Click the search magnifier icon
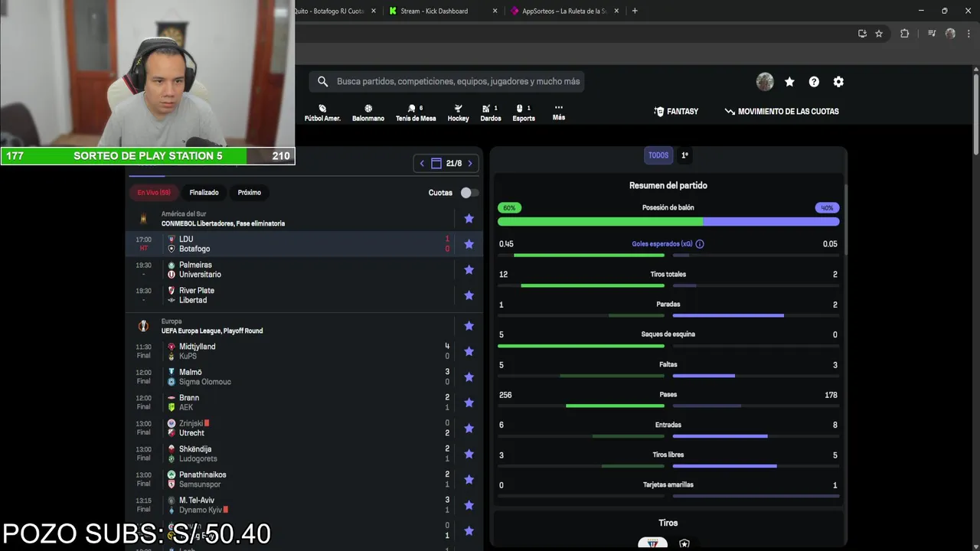The image size is (980, 551). pos(322,81)
